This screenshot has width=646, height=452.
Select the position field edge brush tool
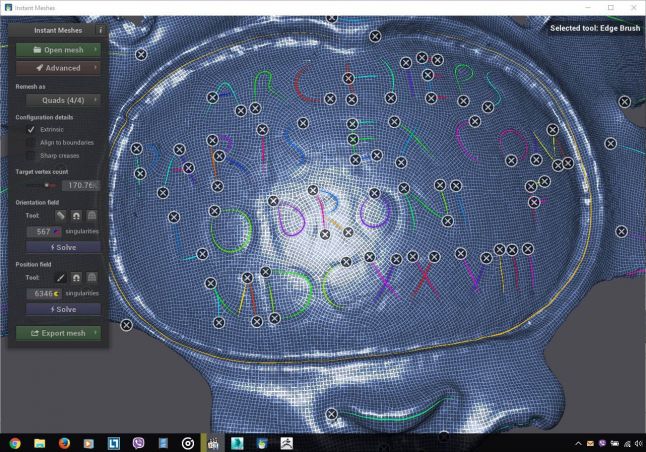pyautogui.click(x=60, y=277)
